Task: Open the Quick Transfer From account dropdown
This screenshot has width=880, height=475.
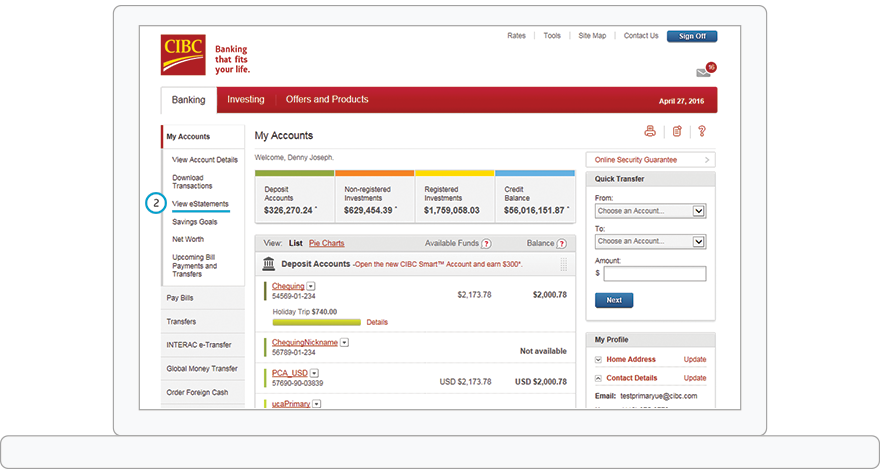Action: pos(650,211)
